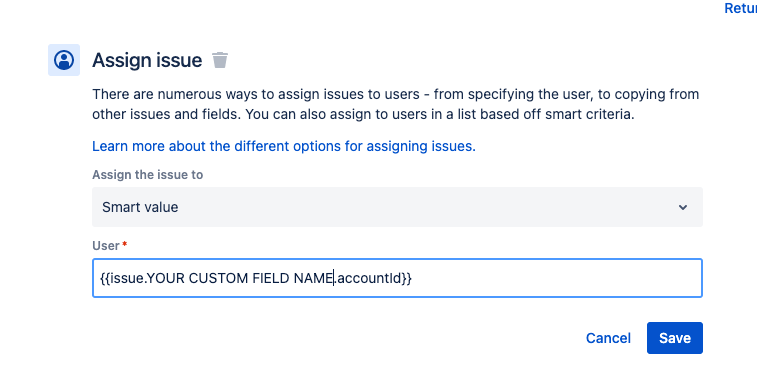Select the Assign issue heading
This screenshot has height=374, width=757.
(x=147, y=60)
